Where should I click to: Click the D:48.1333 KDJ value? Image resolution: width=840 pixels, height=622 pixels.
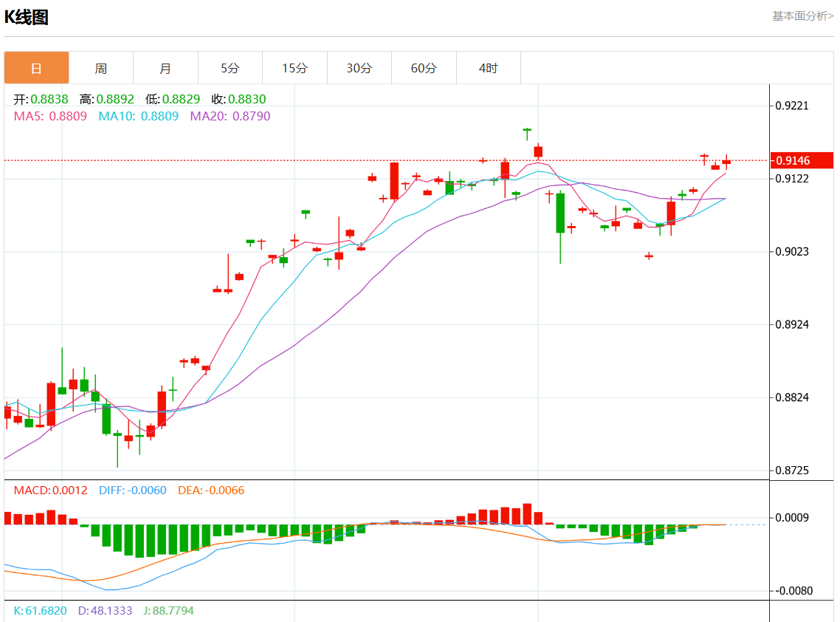pyautogui.click(x=105, y=611)
